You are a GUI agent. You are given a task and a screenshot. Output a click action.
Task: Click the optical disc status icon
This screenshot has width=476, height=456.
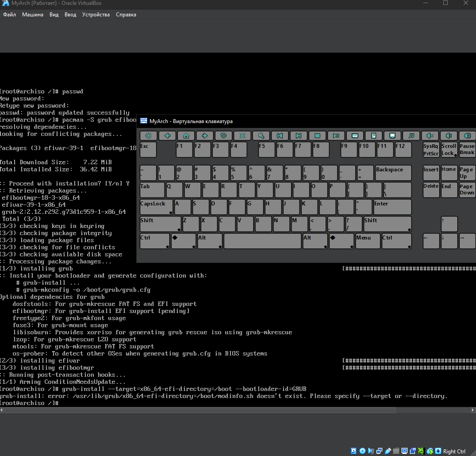pyautogui.click(x=362, y=451)
